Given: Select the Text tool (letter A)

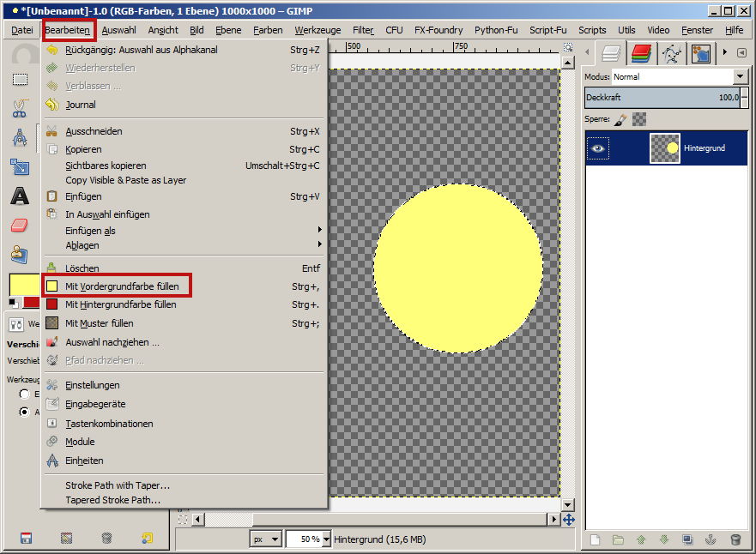Looking at the screenshot, I should (x=20, y=196).
